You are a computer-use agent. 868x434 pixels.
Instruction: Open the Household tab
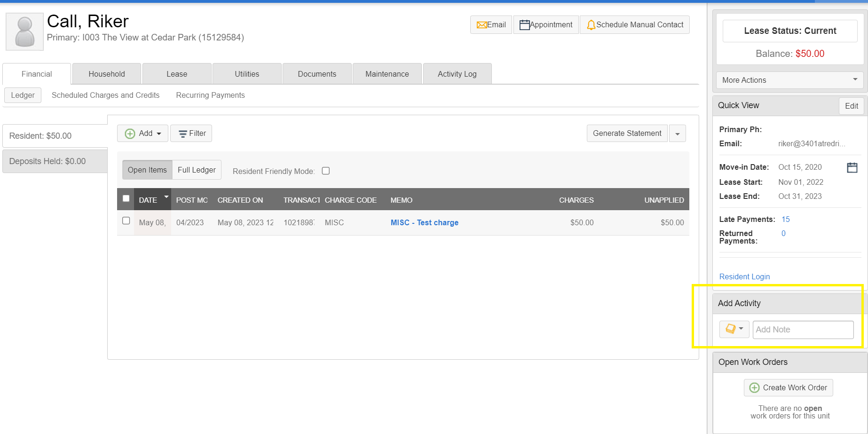[x=107, y=74]
